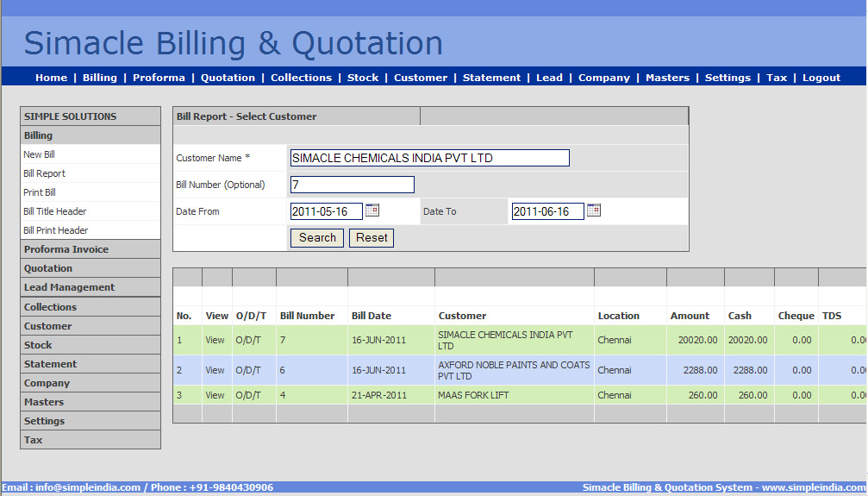View bill number 7 details
This screenshot has height=496, width=868.
(x=215, y=340)
